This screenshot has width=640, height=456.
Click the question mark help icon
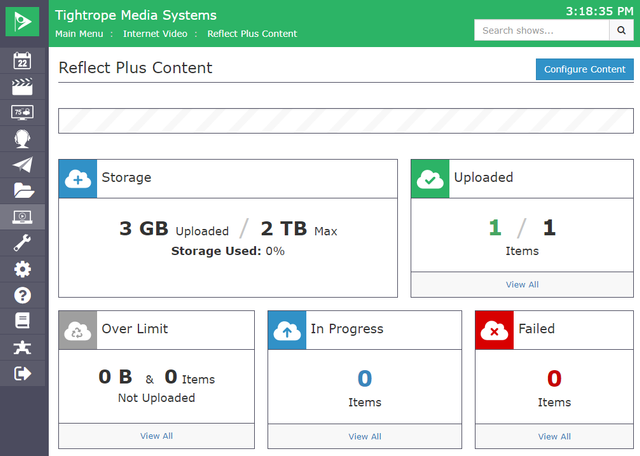click(22, 295)
